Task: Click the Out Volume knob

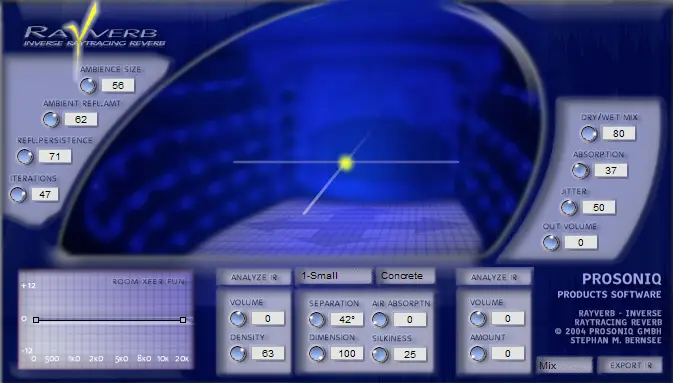Action: click(x=551, y=243)
